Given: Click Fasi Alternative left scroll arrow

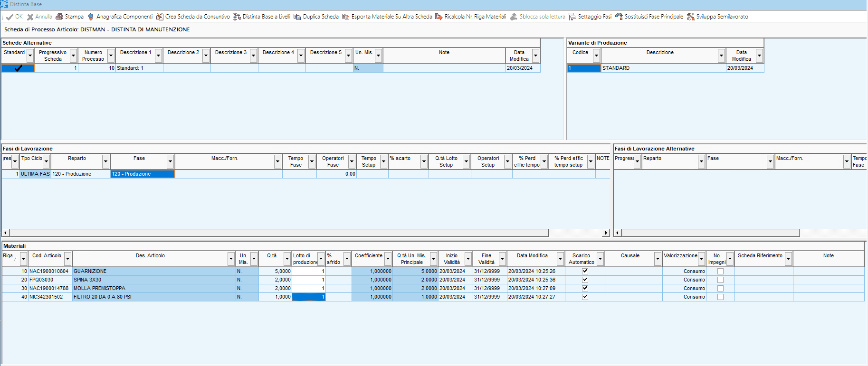Looking at the screenshot, I should 618,233.
